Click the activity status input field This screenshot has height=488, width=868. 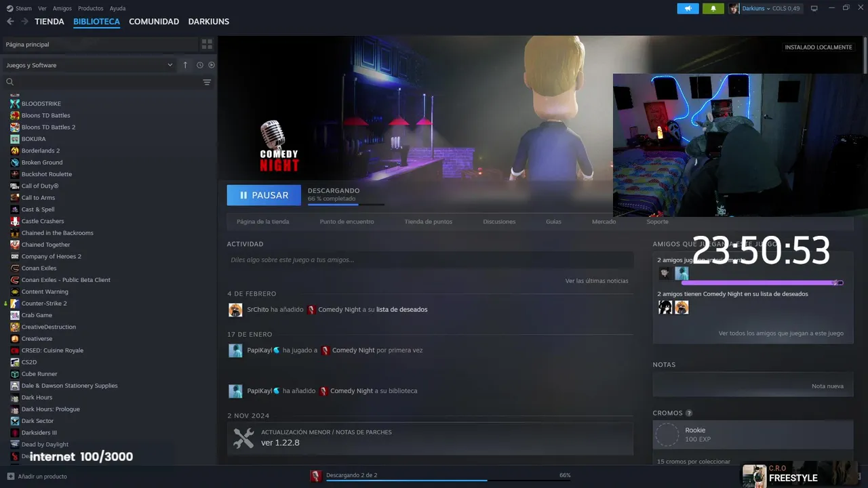point(430,260)
